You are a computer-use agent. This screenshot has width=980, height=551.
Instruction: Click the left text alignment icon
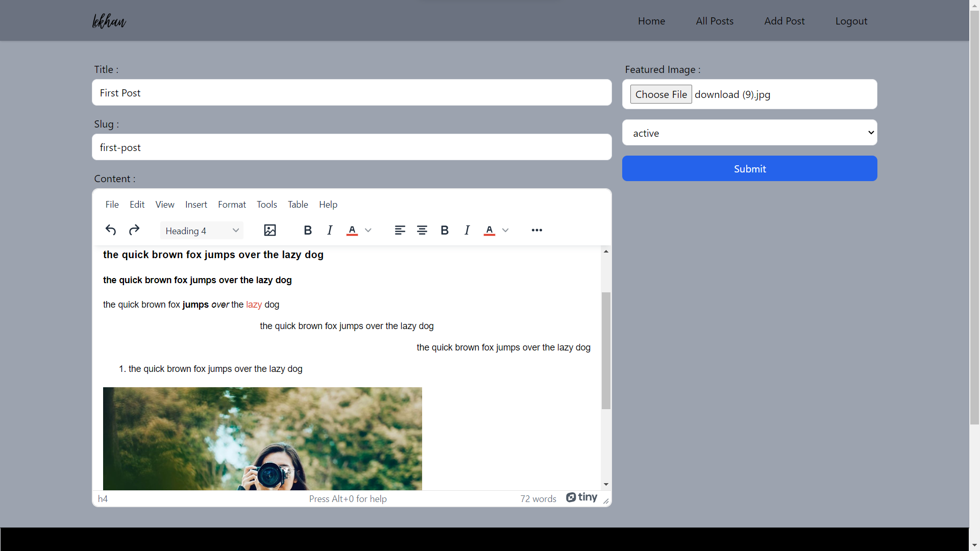point(399,230)
